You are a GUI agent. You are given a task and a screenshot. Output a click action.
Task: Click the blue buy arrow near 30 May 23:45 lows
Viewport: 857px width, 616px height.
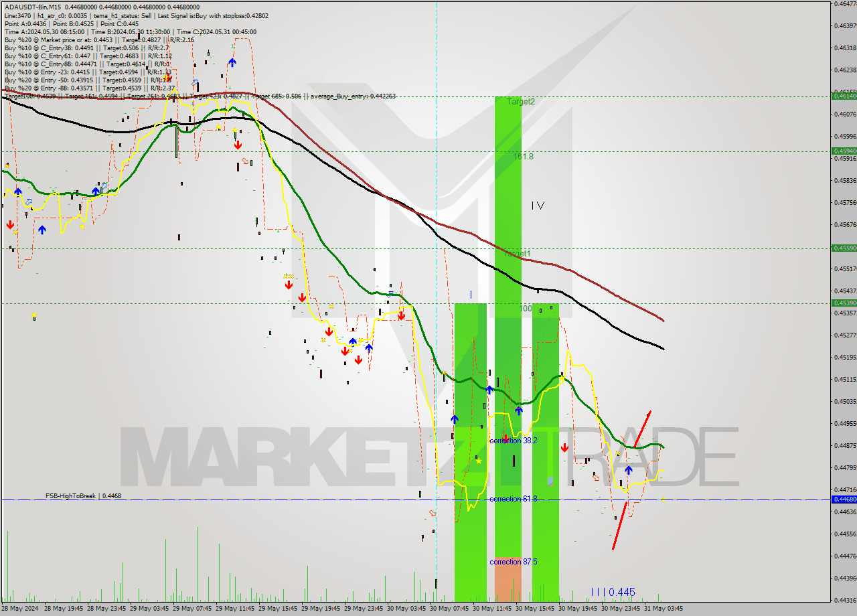pos(629,471)
